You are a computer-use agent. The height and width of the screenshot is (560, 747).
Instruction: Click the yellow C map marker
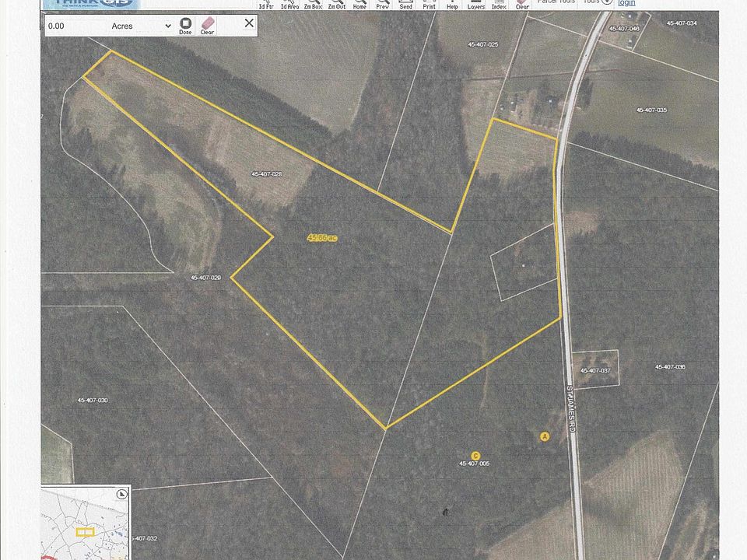click(475, 456)
